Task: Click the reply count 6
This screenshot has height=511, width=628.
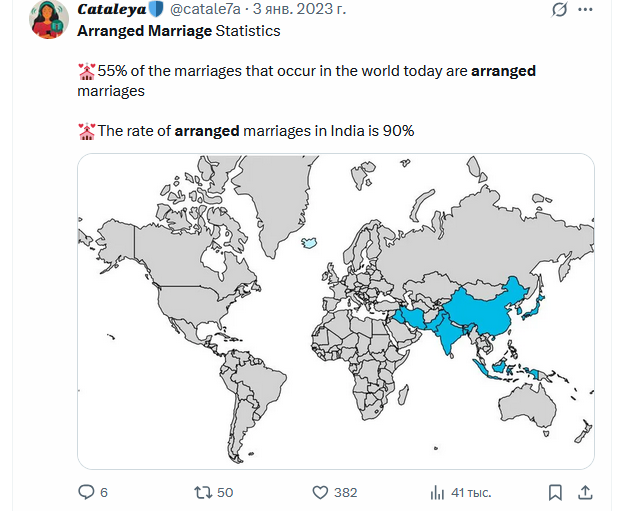Action: (x=104, y=492)
